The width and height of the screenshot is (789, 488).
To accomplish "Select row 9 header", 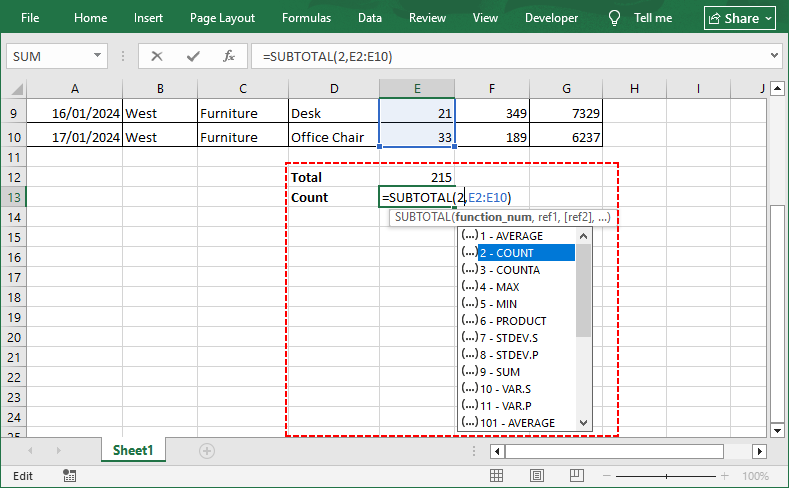I will (x=14, y=113).
